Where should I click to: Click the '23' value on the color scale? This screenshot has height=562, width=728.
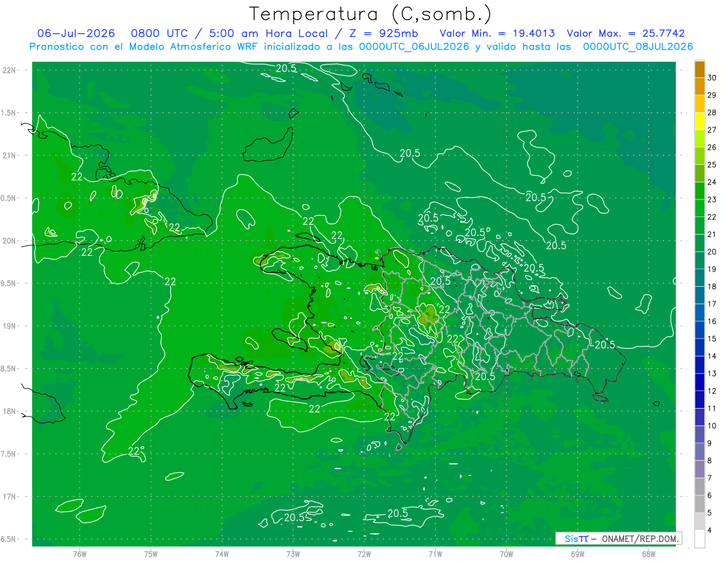pyautogui.click(x=712, y=199)
